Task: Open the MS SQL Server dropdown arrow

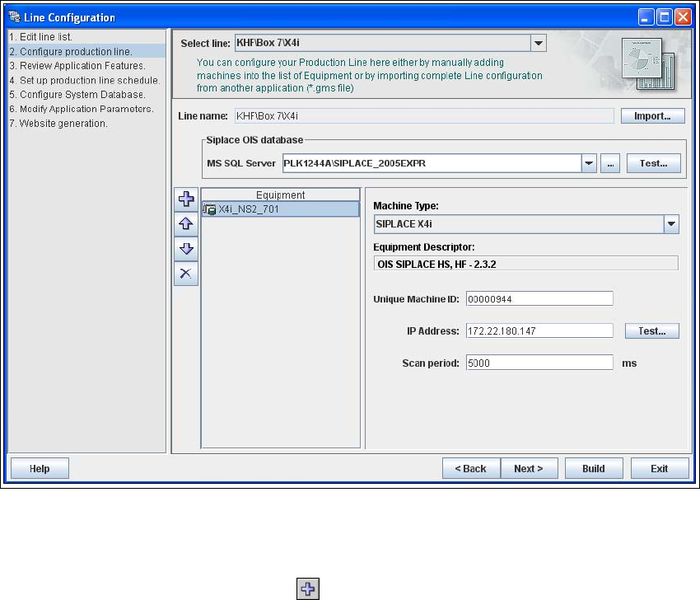Action: (589, 163)
